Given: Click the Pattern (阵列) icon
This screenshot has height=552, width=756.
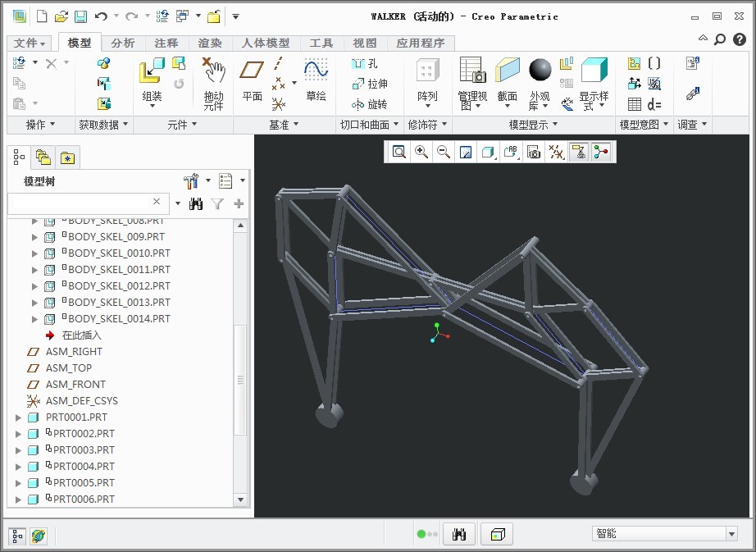Looking at the screenshot, I should (x=427, y=72).
